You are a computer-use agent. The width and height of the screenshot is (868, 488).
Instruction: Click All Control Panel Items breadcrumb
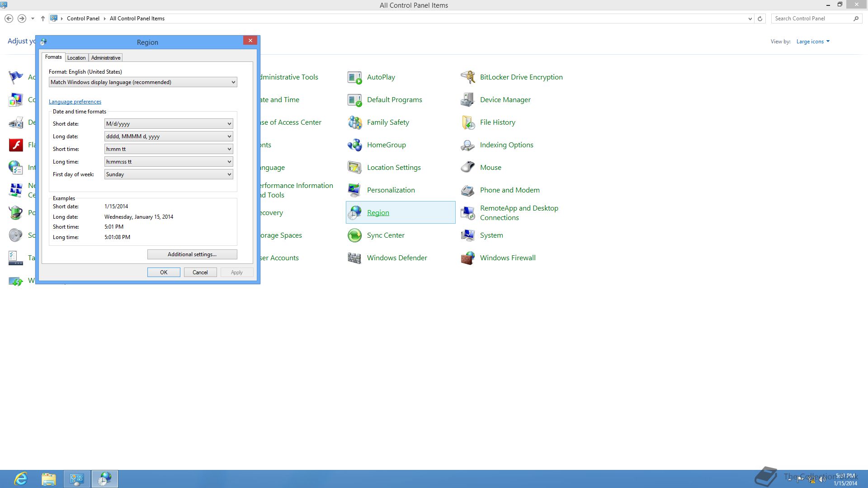pos(137,19)
